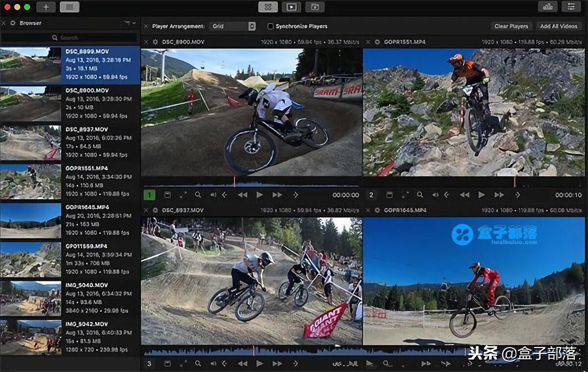Click the plus button in the title bar
588x372 pixels.
(46, 7)
